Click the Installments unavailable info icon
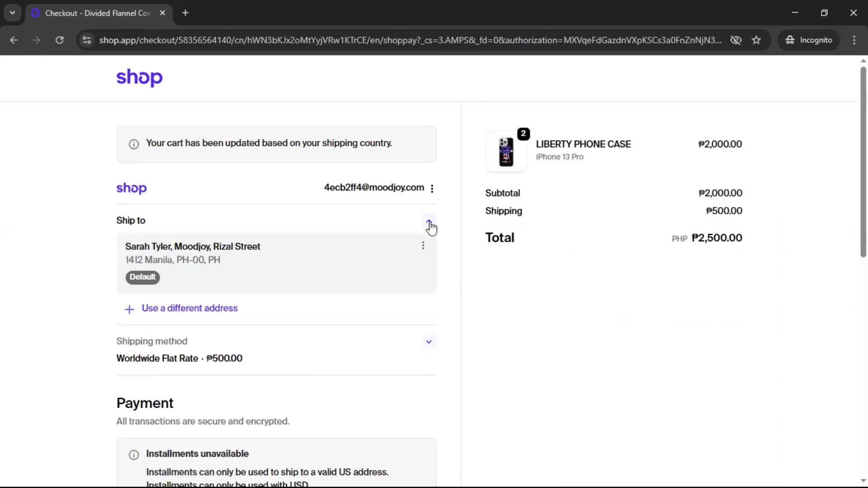Viewport: 868px width, 488px height. tap(134, 455)
